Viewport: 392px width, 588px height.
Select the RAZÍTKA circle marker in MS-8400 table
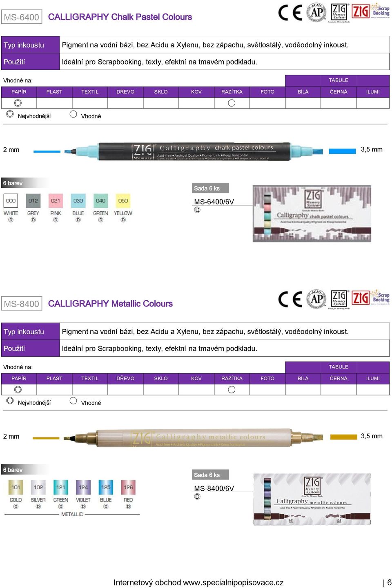[232, 390]
